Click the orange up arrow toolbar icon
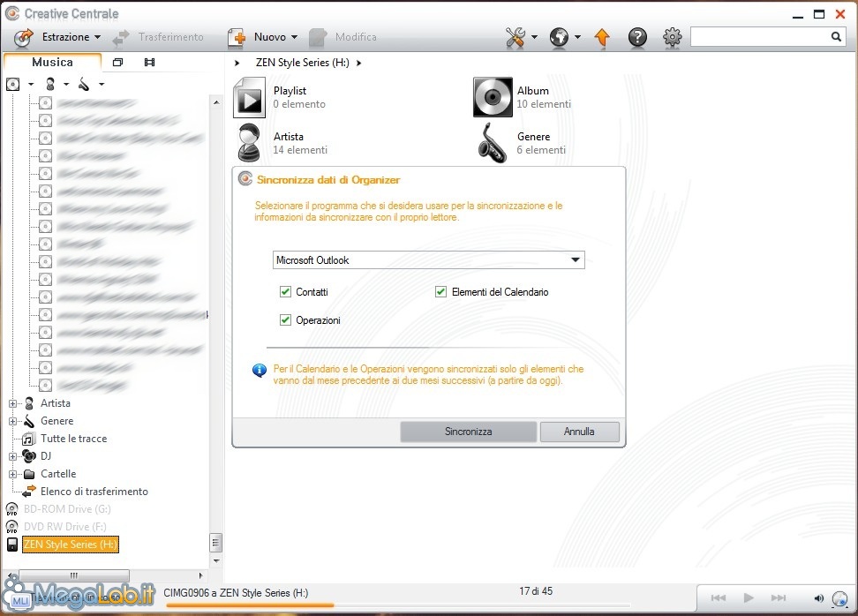The height and width of the screenshot is (616, 858). (x=602, y=37)
